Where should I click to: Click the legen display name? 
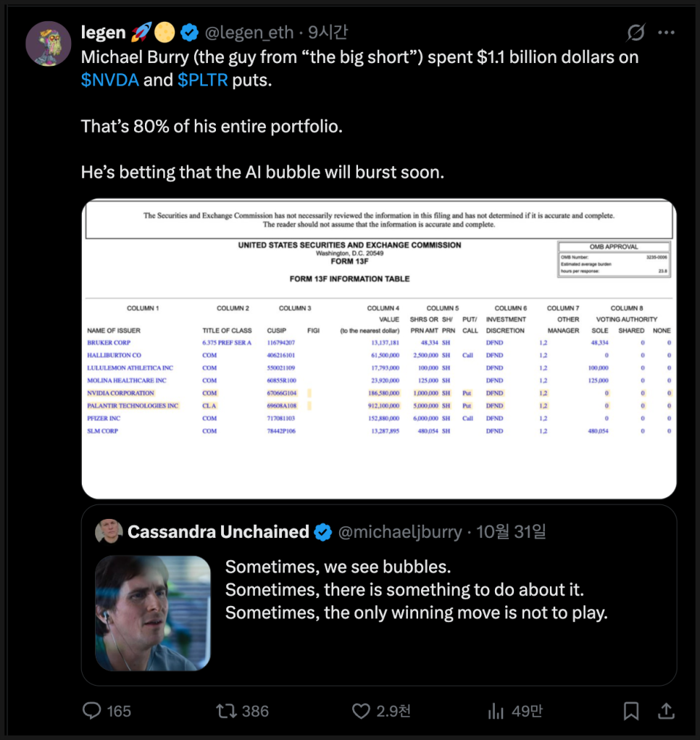[x=104, y=33]
